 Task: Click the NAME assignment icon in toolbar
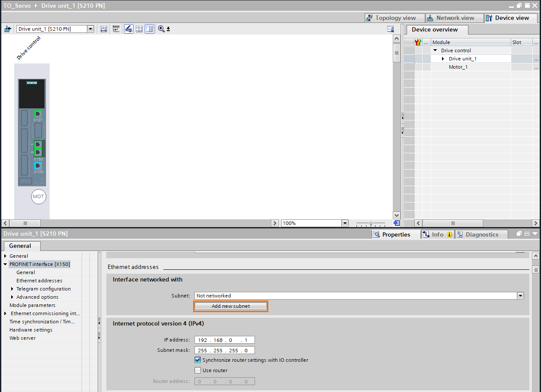116,29
